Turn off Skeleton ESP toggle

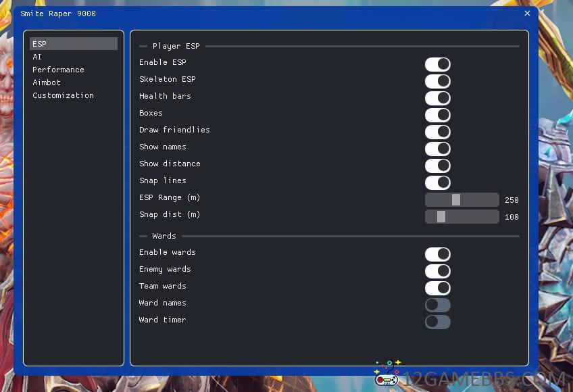point(437,81)
